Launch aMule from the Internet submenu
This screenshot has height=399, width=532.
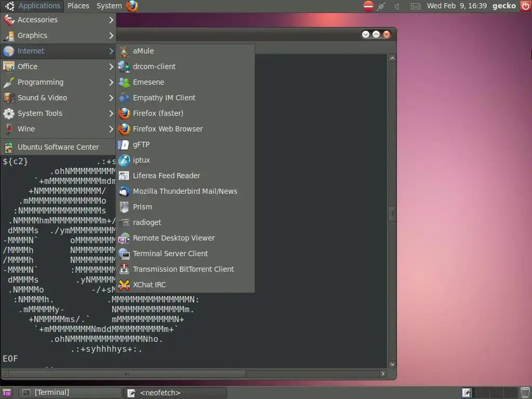pos(185,51)
